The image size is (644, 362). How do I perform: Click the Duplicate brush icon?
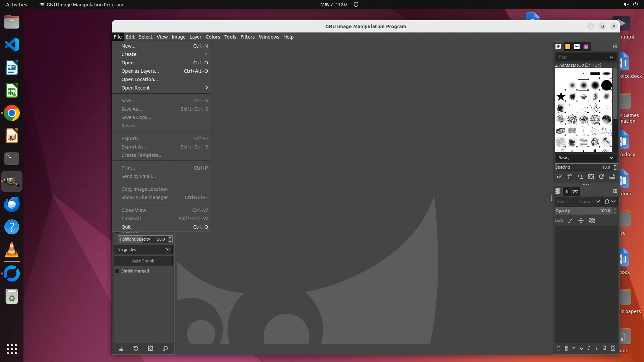pos(581,177)
